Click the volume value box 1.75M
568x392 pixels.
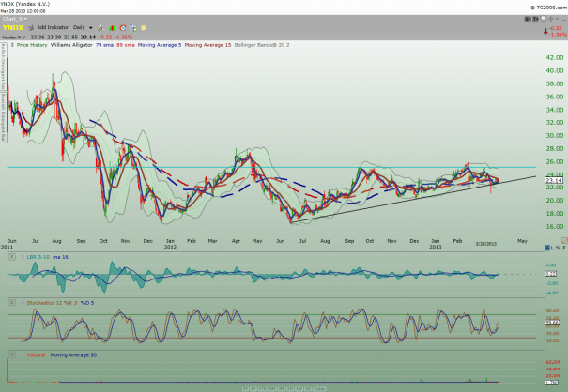tap(552, 383)
